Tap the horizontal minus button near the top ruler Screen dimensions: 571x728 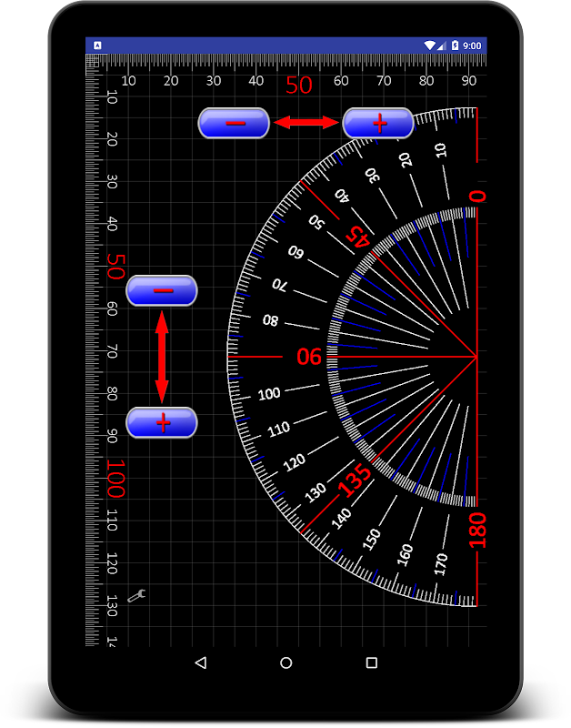pyautogui.click(x=234, y=123)
